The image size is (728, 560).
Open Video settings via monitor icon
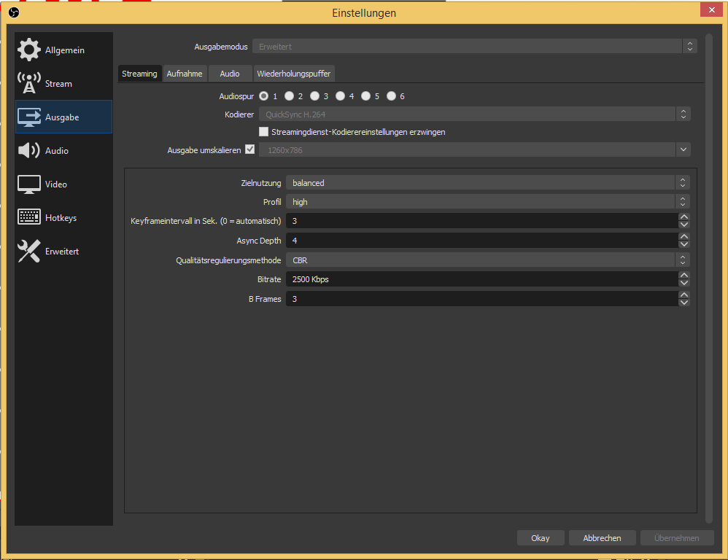point(29,184)
